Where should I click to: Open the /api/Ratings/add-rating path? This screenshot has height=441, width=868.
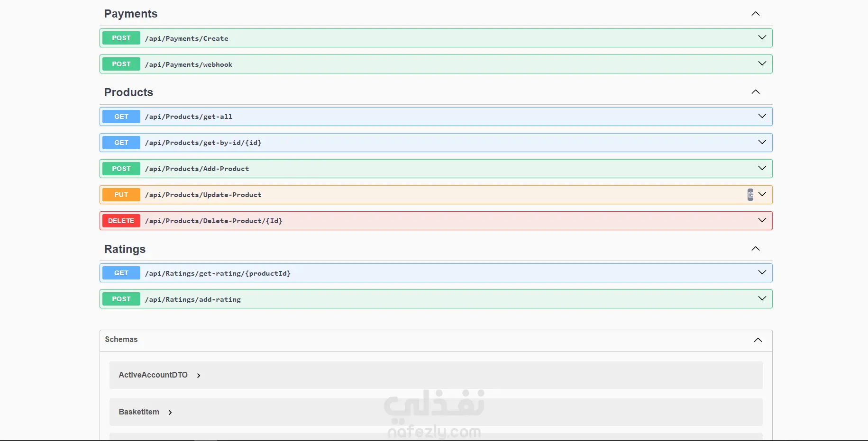click(193, 299)
